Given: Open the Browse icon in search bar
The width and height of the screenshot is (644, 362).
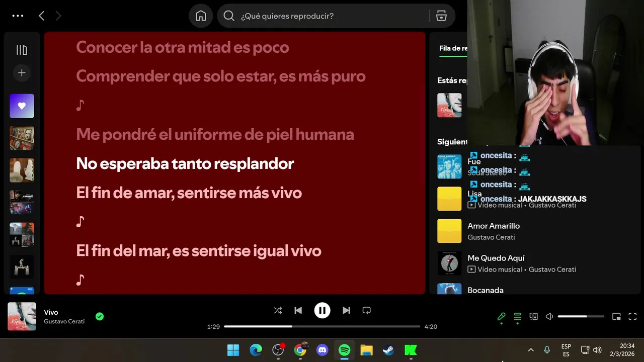Looking at the screenshot, I should pyautogui.click(x=441, y=16).
